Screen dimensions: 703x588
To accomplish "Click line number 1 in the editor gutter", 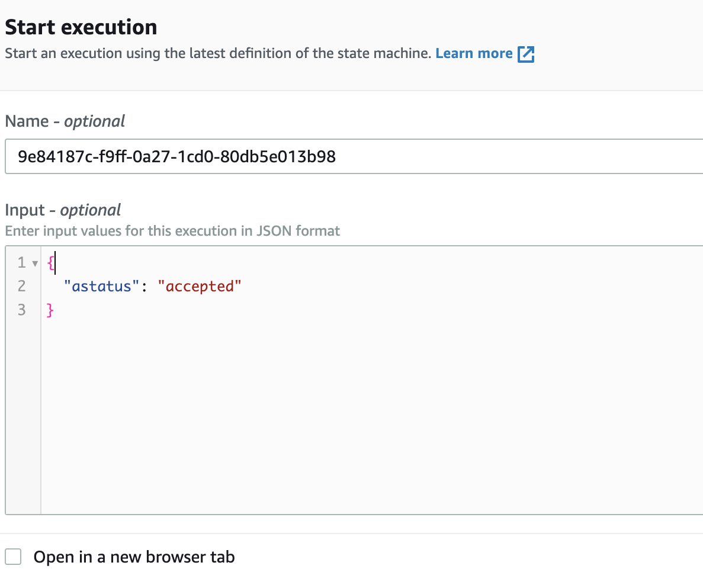I will (21, 262).
